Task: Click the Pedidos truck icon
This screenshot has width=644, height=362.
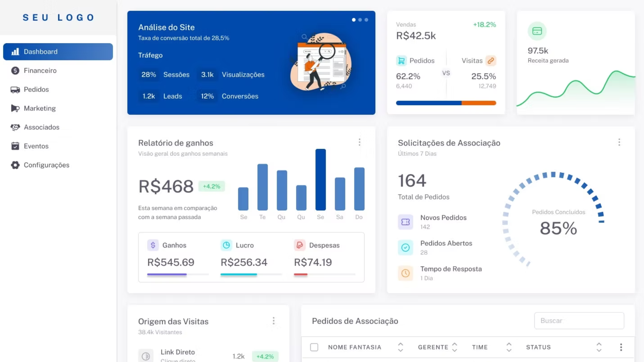Action: pos(15,89)
